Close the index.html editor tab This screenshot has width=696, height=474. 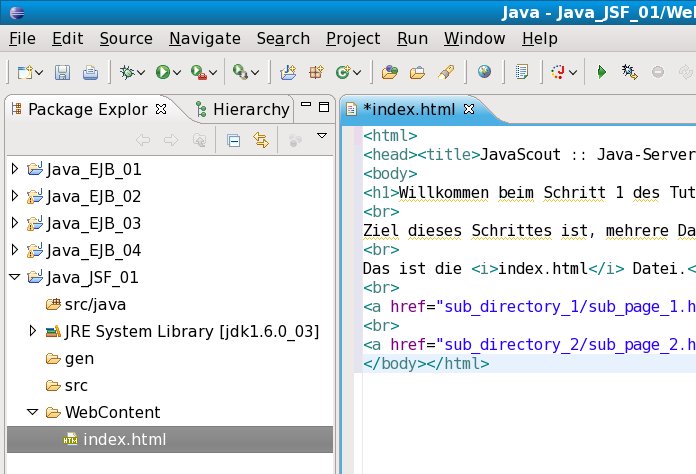pyautogui.click(x=469, y=108)
